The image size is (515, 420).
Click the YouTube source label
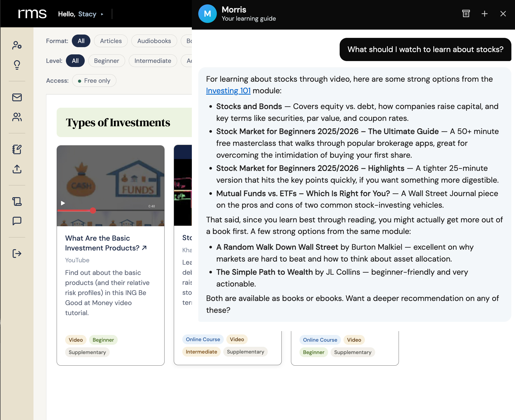tap(77, 260)
